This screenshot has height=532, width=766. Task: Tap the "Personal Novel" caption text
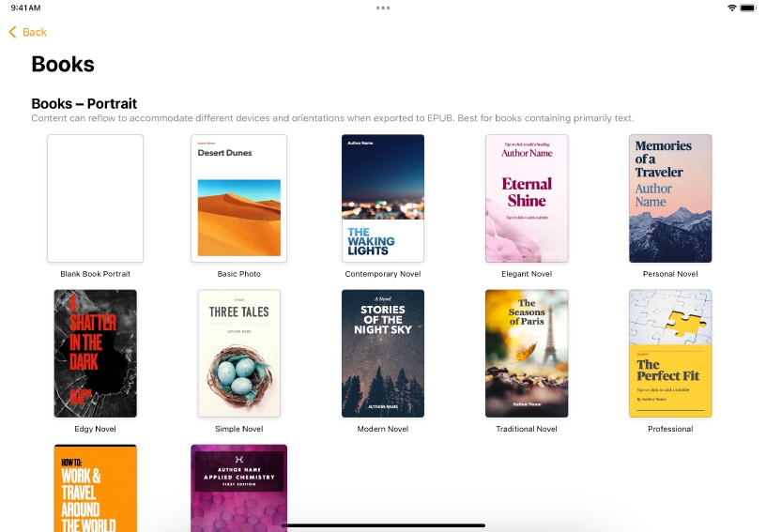click(670, 274)
